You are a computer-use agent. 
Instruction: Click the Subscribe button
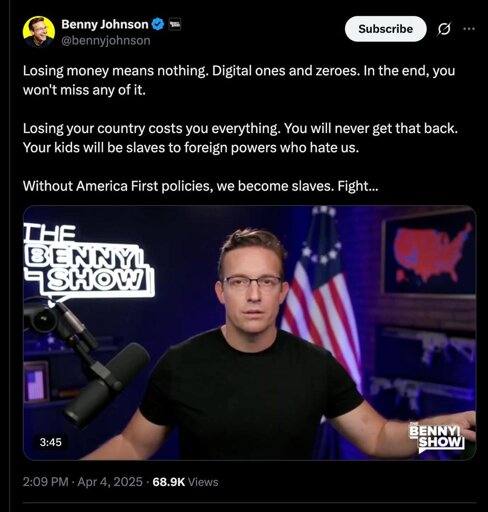pyautogui.click(x=385, y=29)
